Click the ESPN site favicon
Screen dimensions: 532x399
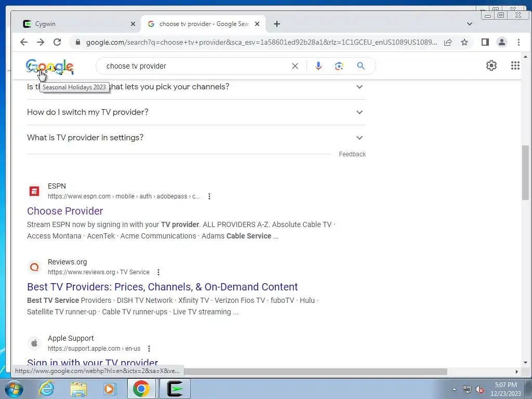pyautogui.click(x=34, y=191)
